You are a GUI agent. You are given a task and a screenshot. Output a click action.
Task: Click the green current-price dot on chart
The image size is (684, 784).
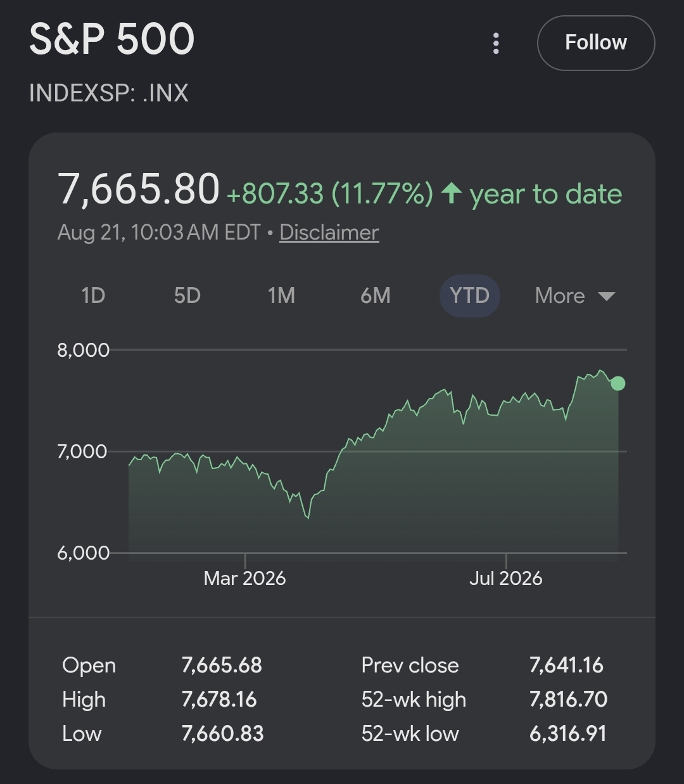tap(618, 383)
